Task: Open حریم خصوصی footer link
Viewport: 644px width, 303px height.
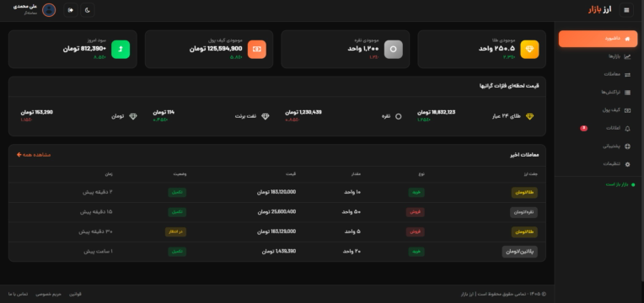Action: [x=48, y=294]
